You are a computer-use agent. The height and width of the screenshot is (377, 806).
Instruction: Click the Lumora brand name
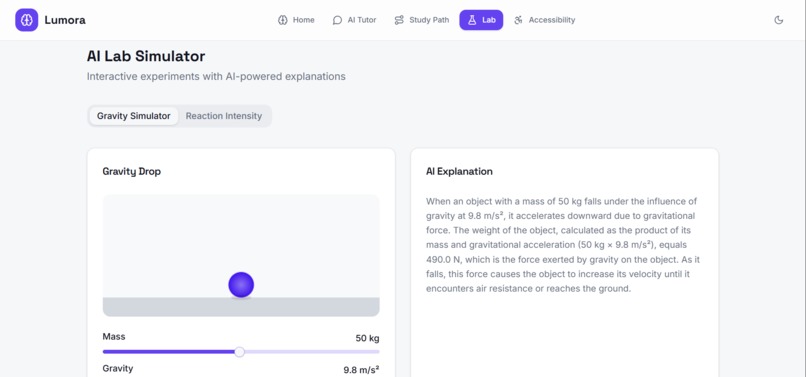click(x=65, y=20)
